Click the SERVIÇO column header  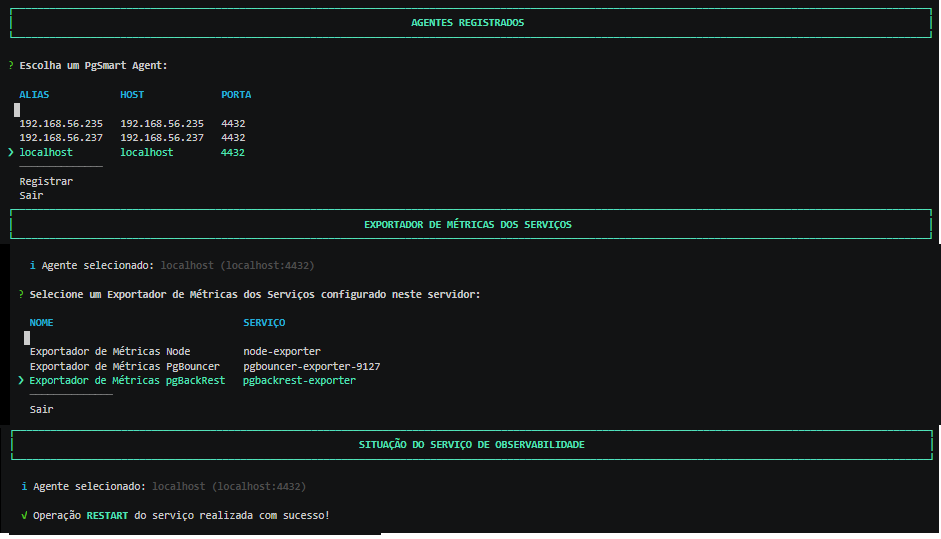(264, 323)
